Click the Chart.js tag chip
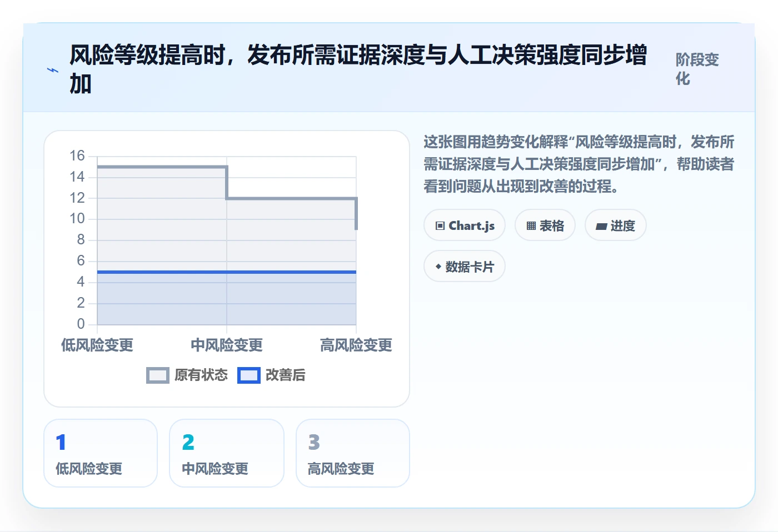The height and width of the screenshot is (532, 778). (x=465, y=225)
